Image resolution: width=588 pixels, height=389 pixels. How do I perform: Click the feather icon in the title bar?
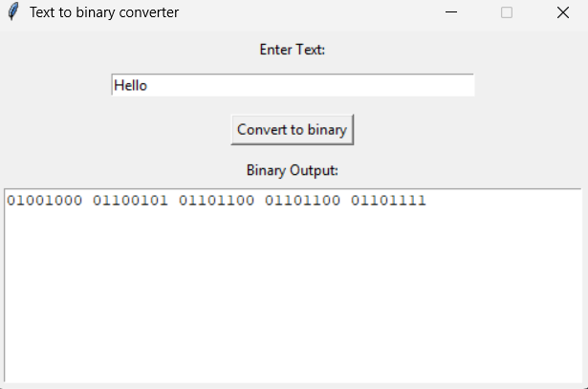pyautogui.click(x=13, y=12)
